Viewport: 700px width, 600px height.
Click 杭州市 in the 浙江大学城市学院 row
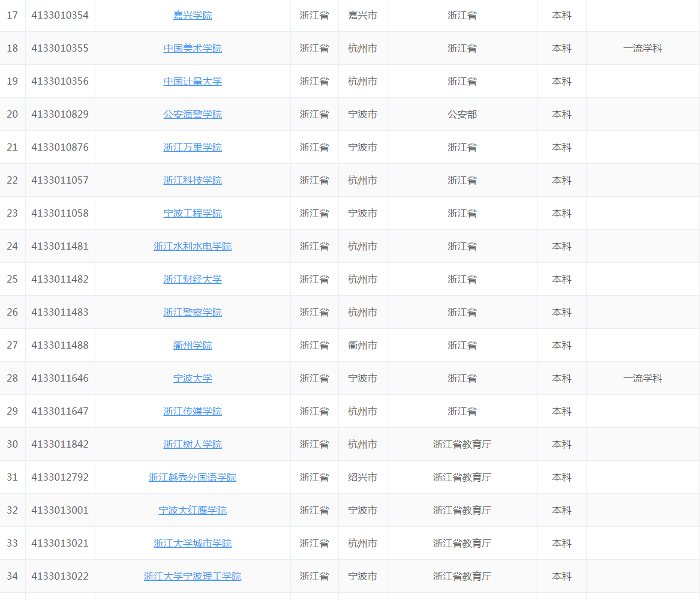(x=362, y=544)
